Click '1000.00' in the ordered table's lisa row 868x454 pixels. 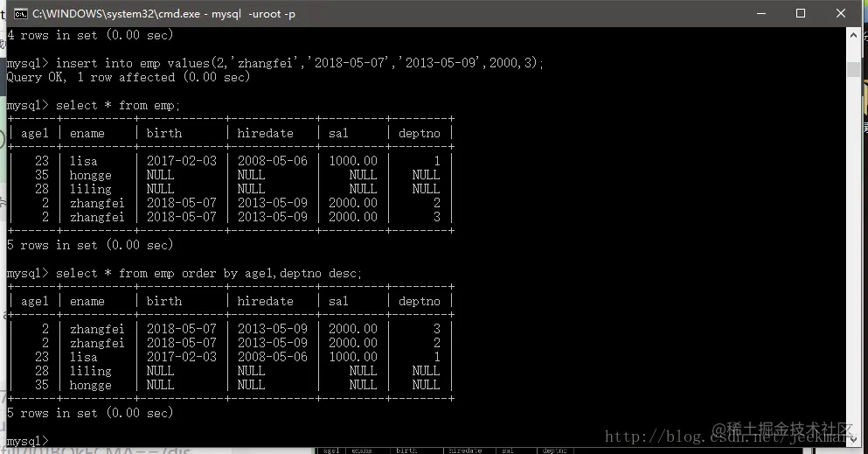pos(353,357)
